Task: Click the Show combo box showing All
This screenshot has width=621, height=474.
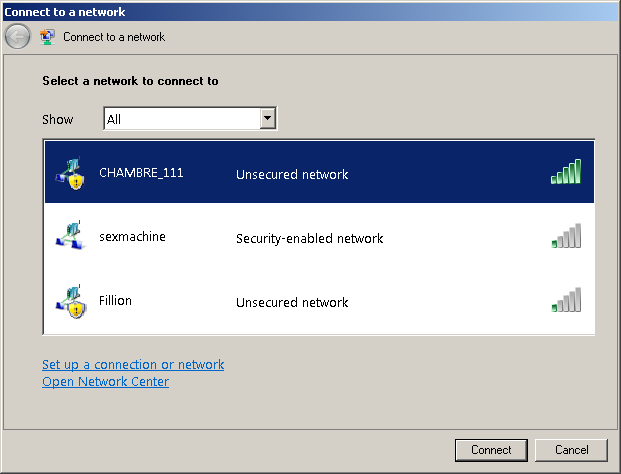Action: click(190, 118)
